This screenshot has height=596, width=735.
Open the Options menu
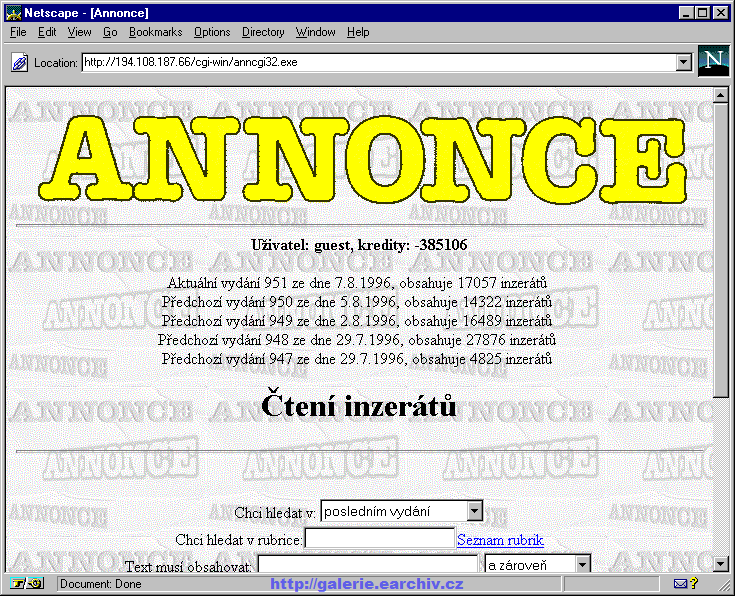(212, 32)
